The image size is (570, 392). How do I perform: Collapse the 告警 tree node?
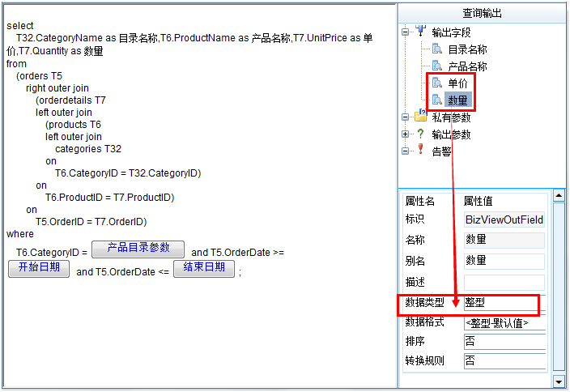pyautogui.click(x=405, y=151)
